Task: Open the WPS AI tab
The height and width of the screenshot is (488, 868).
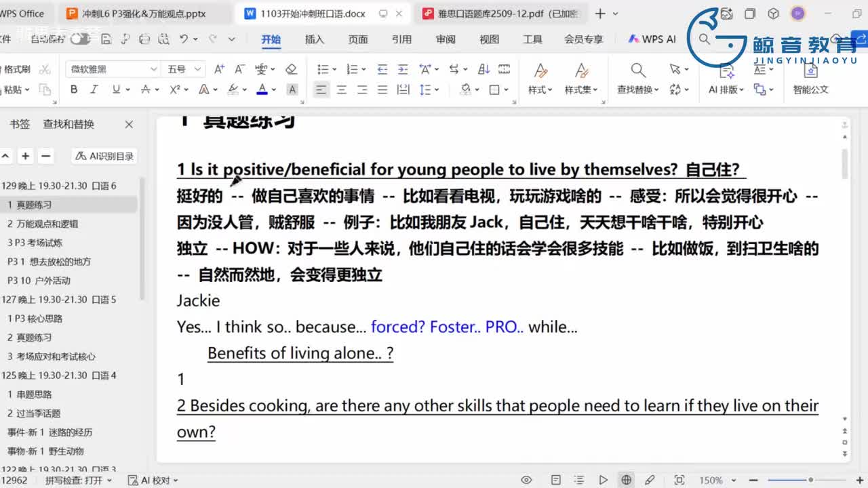Action: coord(652,39)
